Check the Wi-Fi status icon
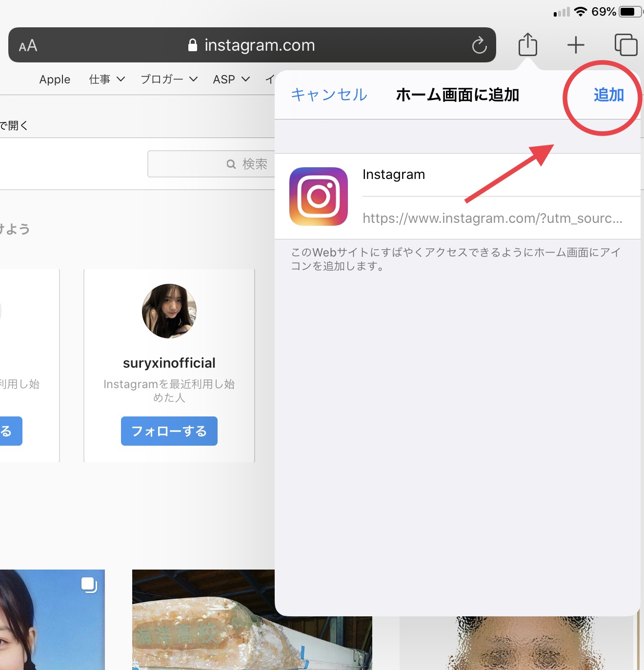 581,12
